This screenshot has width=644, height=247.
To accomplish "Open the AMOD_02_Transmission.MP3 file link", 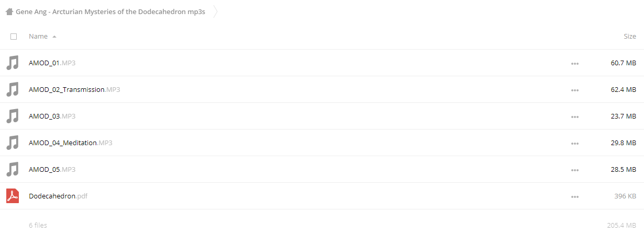I will tap(74, 90).
